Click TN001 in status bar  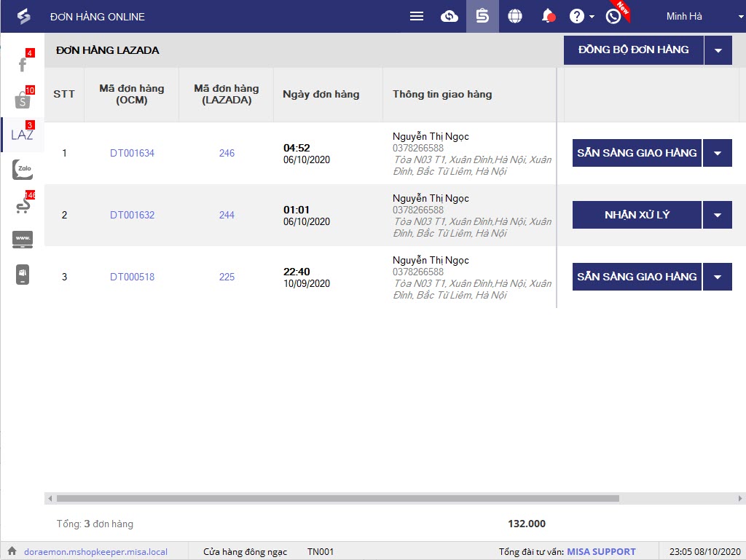(321, 551)
